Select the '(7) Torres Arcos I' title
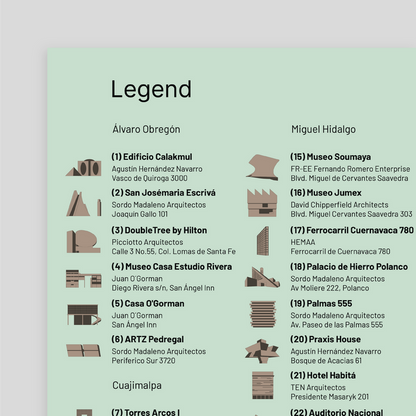 [x=146, y=412]
